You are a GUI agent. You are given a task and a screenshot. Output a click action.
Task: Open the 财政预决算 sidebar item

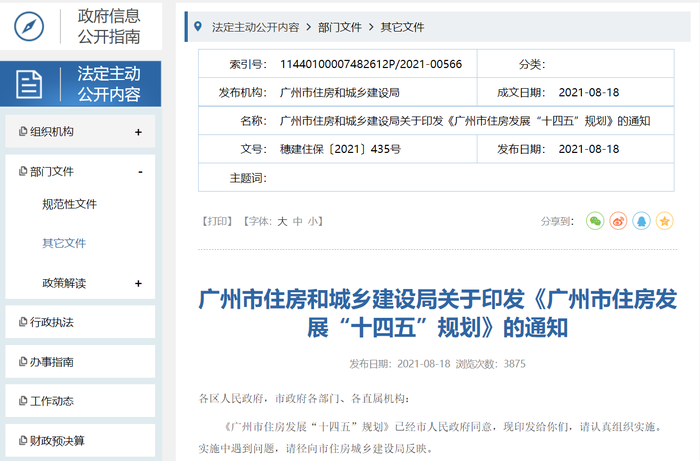click(80, 440)
